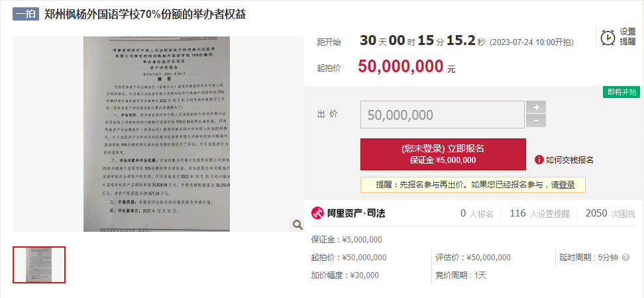Increase bid with the plus button
This screenshot has width=644, height=298.
(x=537, y=107)
